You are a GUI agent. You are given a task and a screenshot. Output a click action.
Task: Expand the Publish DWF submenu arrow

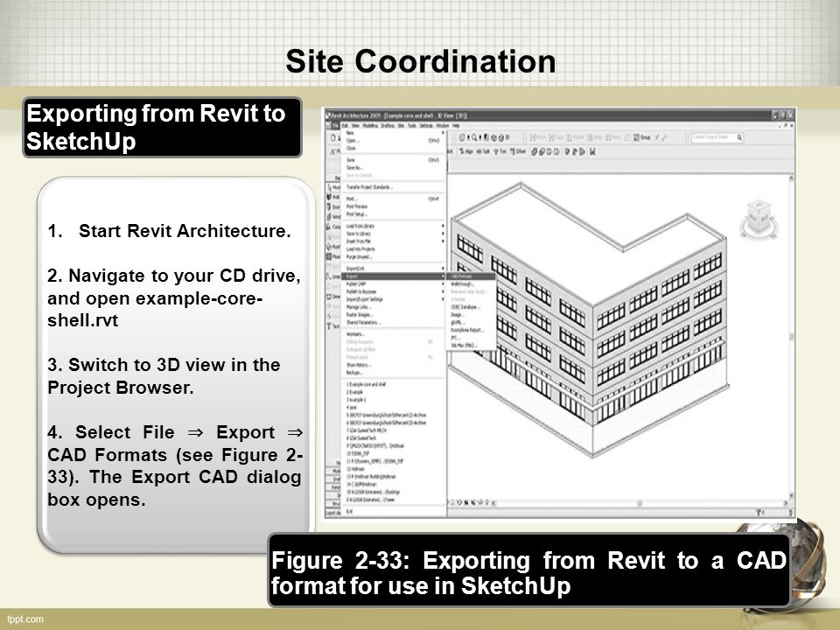[443, 283]
